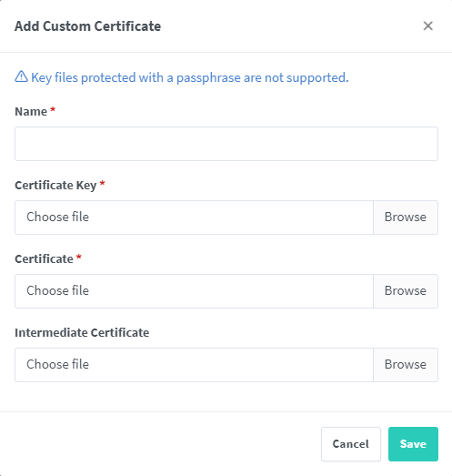Viewport: 452px width, 476px height.
Task: Click the warning triangle icon
Action: click(x=21, y=76)
